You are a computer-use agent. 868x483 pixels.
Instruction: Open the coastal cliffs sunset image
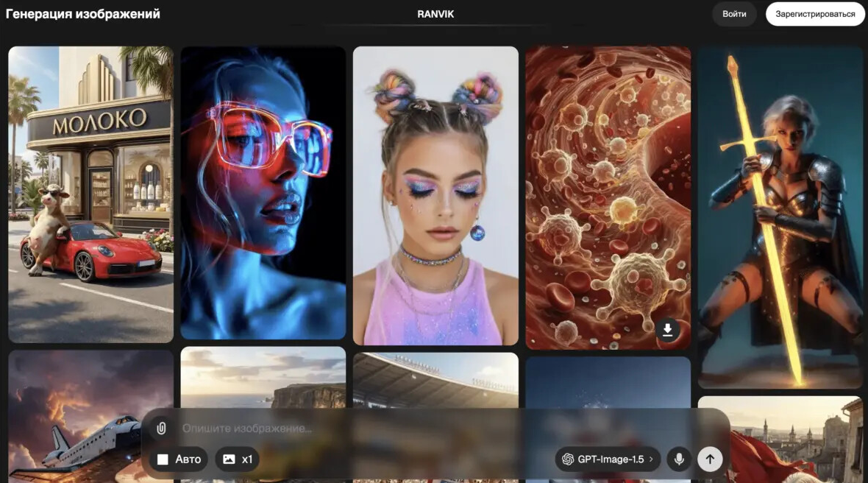point(263,378)
